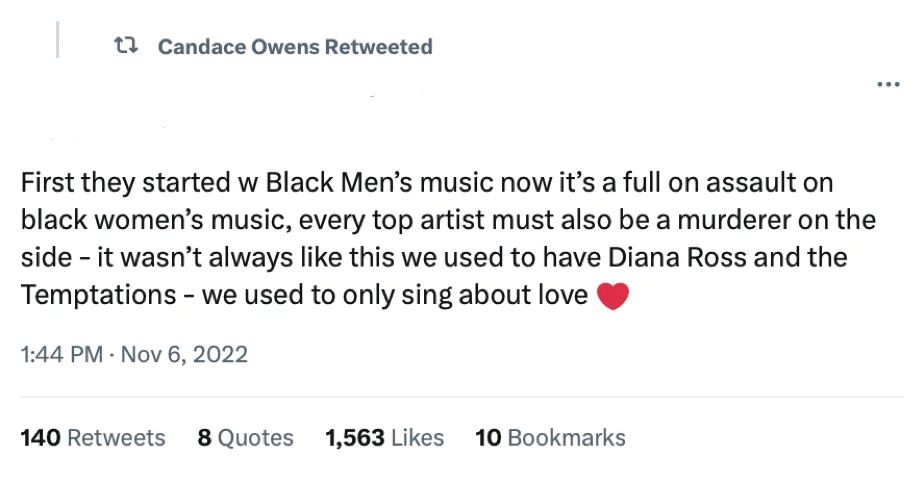The image size is (924, 479).
Task: Click the Nov 6, 2022 date
Action: click(x=184, y=354)
